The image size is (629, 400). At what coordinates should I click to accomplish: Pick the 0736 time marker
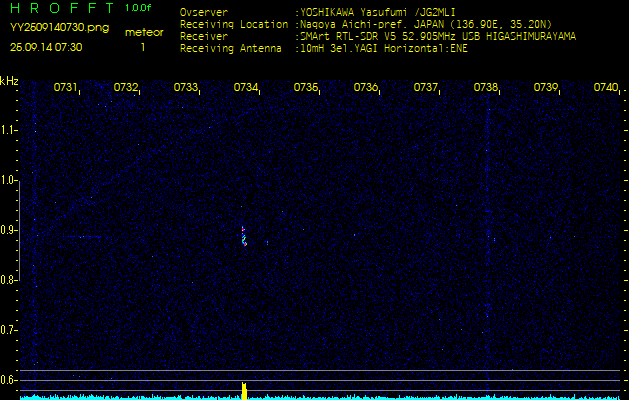[x=366, y=88]
